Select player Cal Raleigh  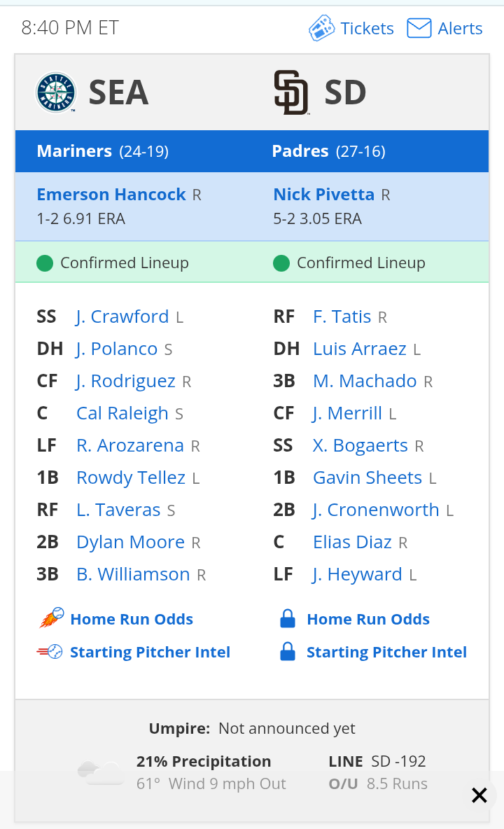pos(122,413)
